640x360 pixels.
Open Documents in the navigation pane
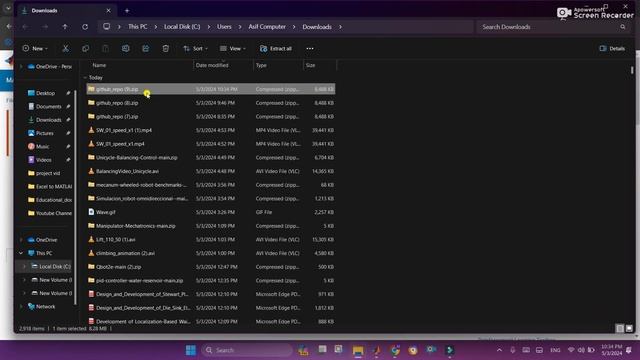click(48, 107)
